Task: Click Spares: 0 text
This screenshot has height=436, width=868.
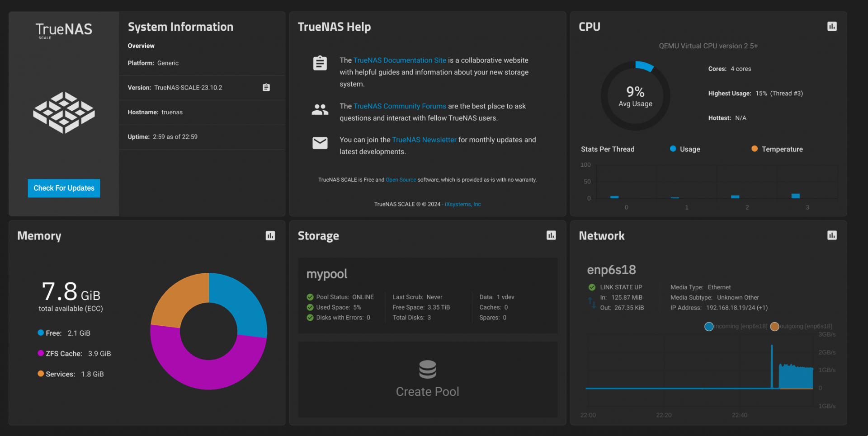Action: [493, 318]
